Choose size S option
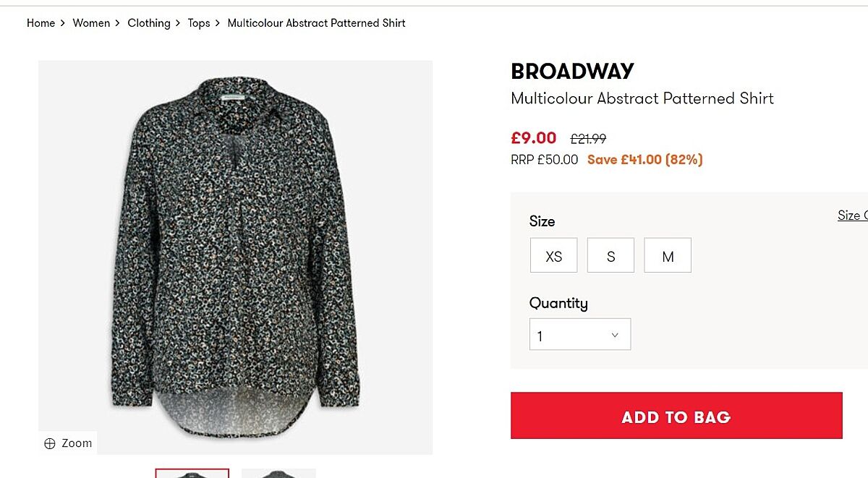868x478 pixels. tap(610, 256)
